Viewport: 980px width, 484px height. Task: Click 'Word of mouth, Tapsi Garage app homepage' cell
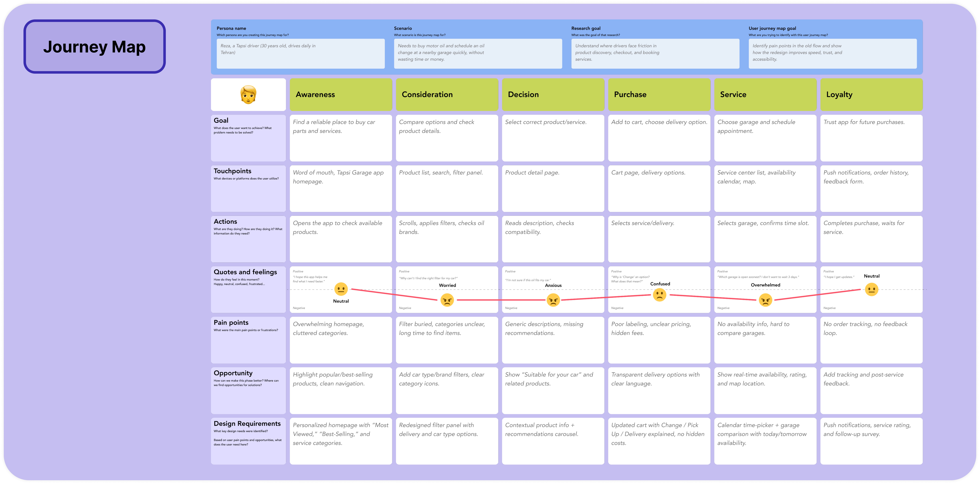(x=341, y=189)
